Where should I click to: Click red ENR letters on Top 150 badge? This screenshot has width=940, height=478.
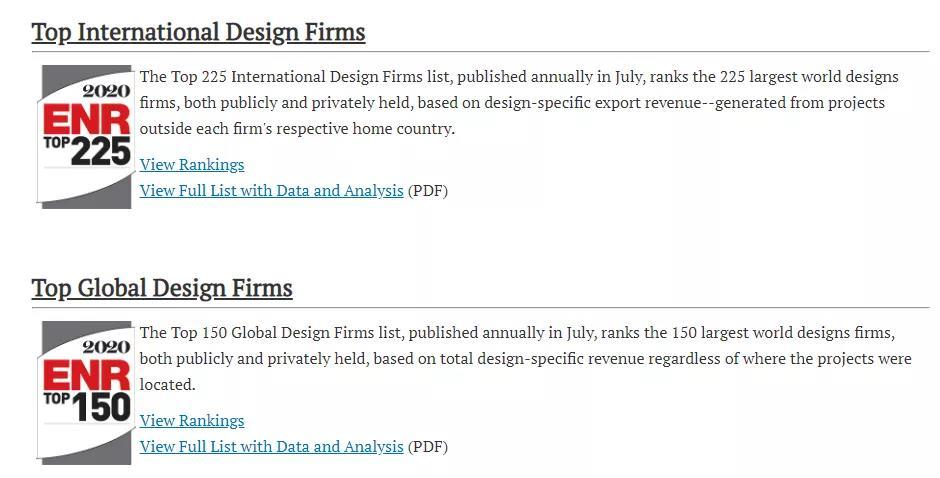pos(87,376)
